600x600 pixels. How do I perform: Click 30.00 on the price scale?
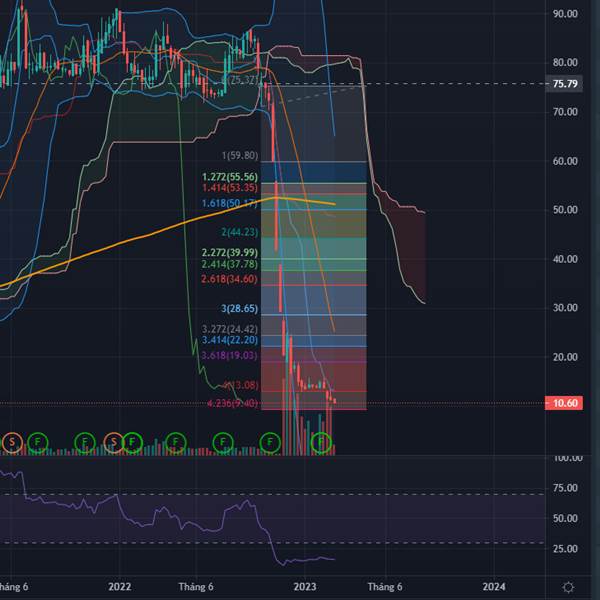point(565,308)
